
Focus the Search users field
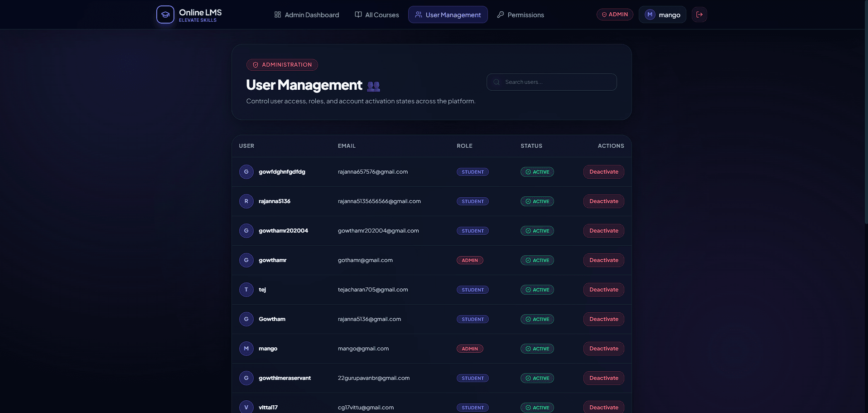552,82
